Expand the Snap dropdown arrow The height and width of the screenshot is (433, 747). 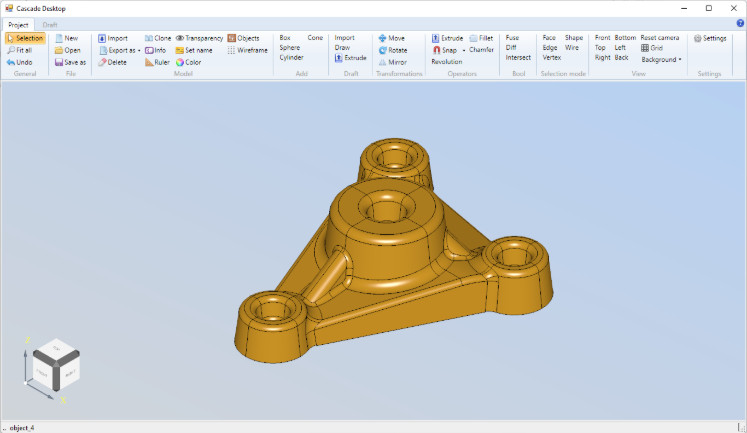coord(464,50)
